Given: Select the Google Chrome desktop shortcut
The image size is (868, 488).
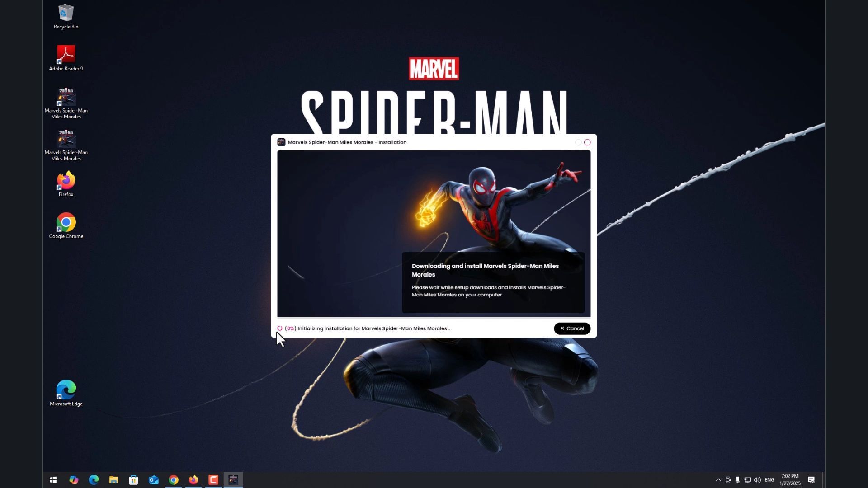Looking at the screenshot, I should click(x=66, y=226).
